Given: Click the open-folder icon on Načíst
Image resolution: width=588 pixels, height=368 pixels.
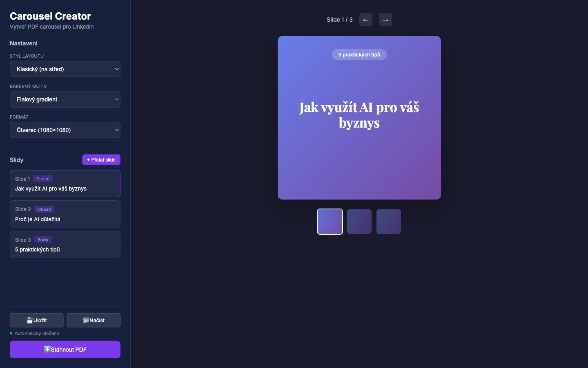Looking at the screenshot, I should click(85, 320).
